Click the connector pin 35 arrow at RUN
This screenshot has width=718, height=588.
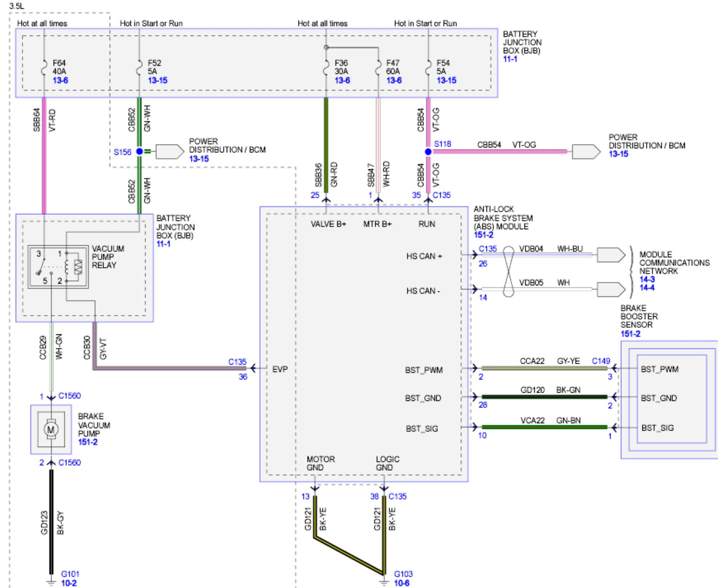click(428, 199)
